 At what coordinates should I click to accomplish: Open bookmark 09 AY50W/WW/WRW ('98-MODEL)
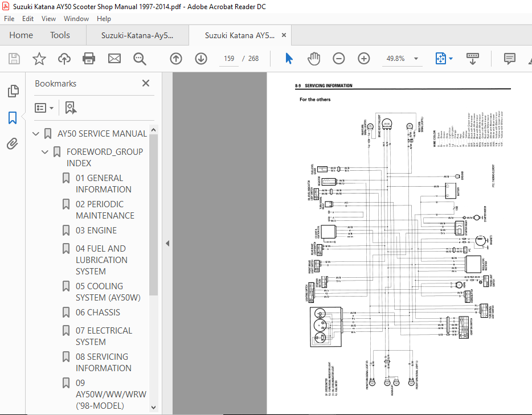pos(111,394)
